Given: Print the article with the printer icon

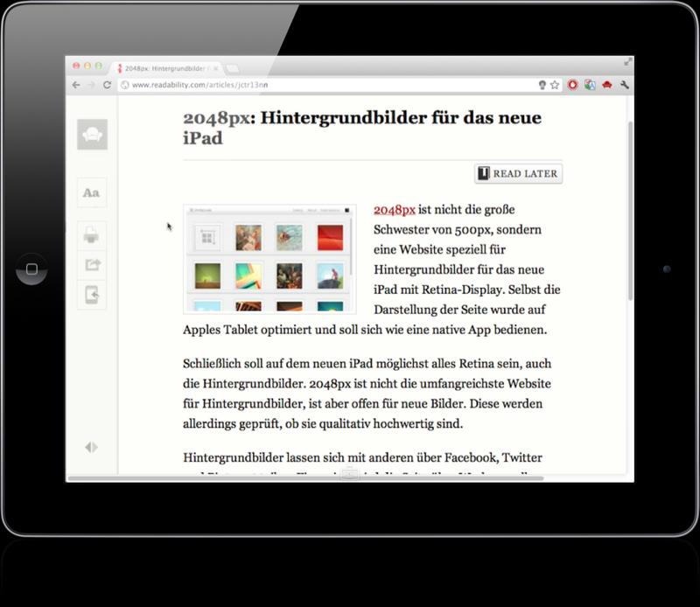Looking at the screenshot, I should (x=92, y=235).
